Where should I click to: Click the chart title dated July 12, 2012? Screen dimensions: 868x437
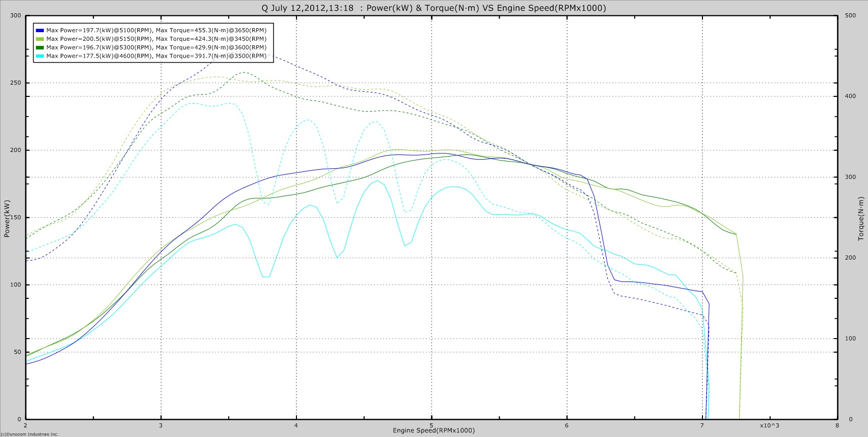pos(433,8)
